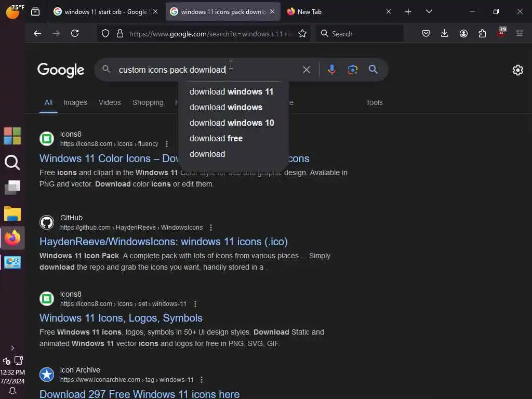
Task: Go forward one page
Action: [x=56, y=33]
